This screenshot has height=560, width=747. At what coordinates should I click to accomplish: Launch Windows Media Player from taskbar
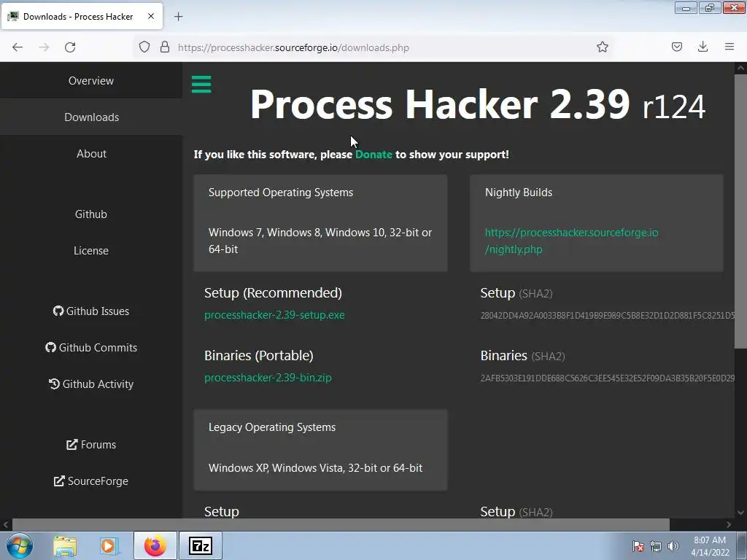tap(109, 546)
